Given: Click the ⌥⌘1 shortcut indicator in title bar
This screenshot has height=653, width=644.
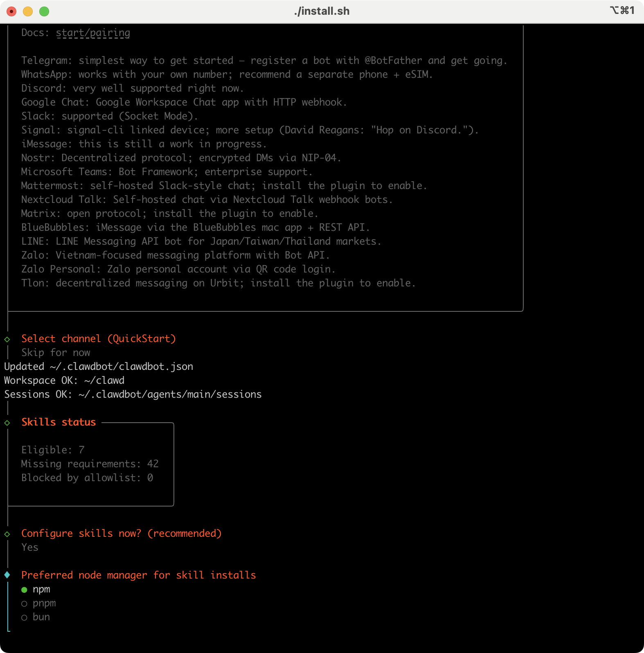Looking at the screenshot, I should [622, 10].
